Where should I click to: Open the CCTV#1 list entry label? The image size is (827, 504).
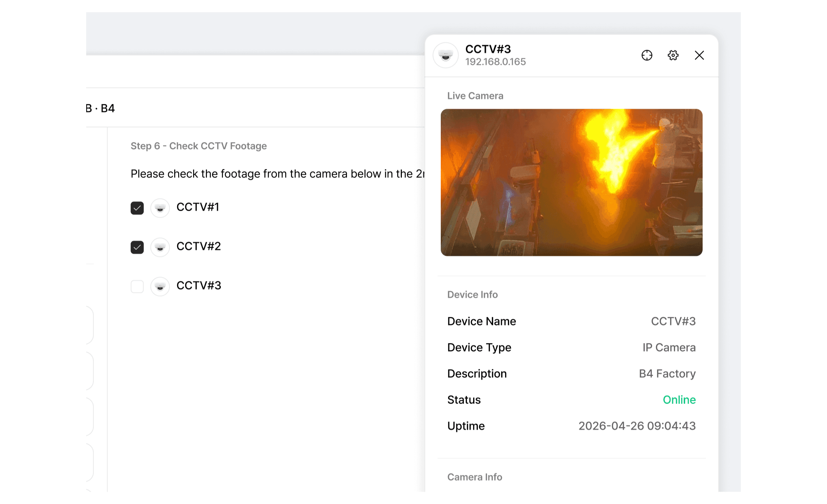198,207
